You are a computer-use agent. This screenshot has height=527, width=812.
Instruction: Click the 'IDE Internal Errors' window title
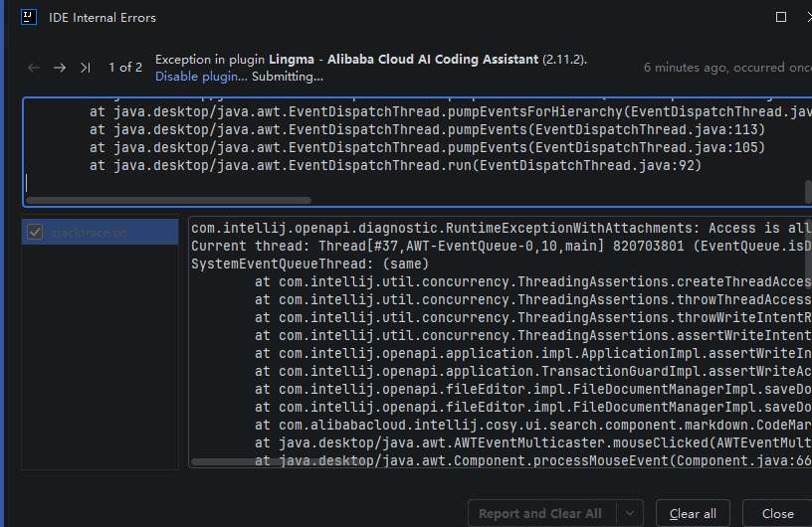[102, 18]
